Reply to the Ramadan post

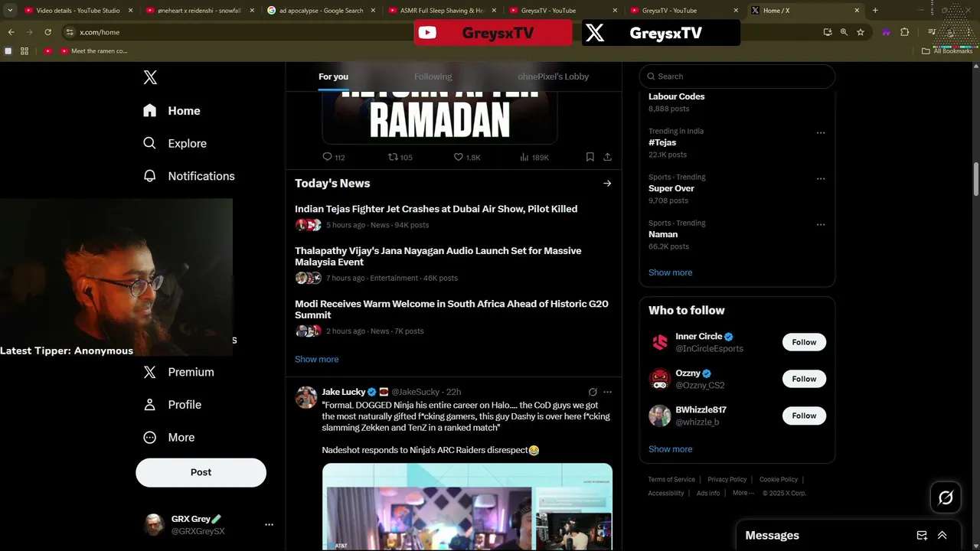point(334,157)
